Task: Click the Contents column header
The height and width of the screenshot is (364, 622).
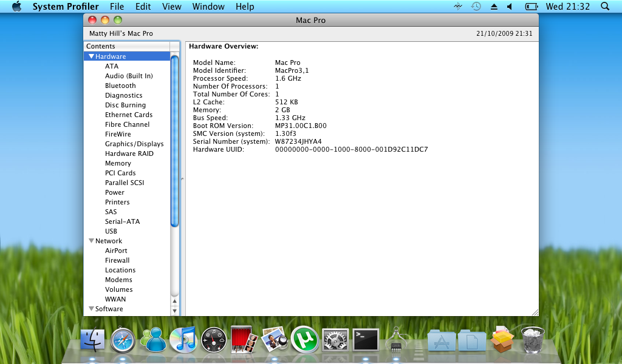Action: coord(127,46)
